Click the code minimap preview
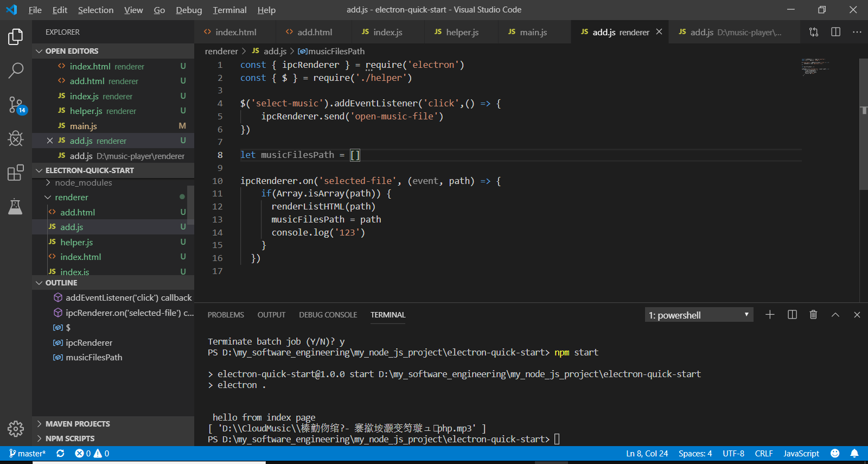This screenshot has height=464, width=868. pos(815,66)
